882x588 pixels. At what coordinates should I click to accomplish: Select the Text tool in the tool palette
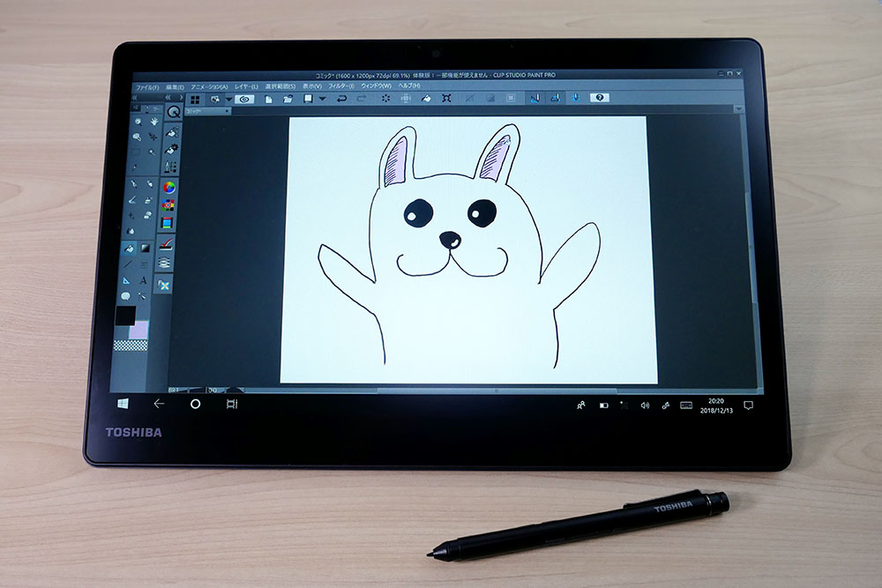click(x=143, y=280)
